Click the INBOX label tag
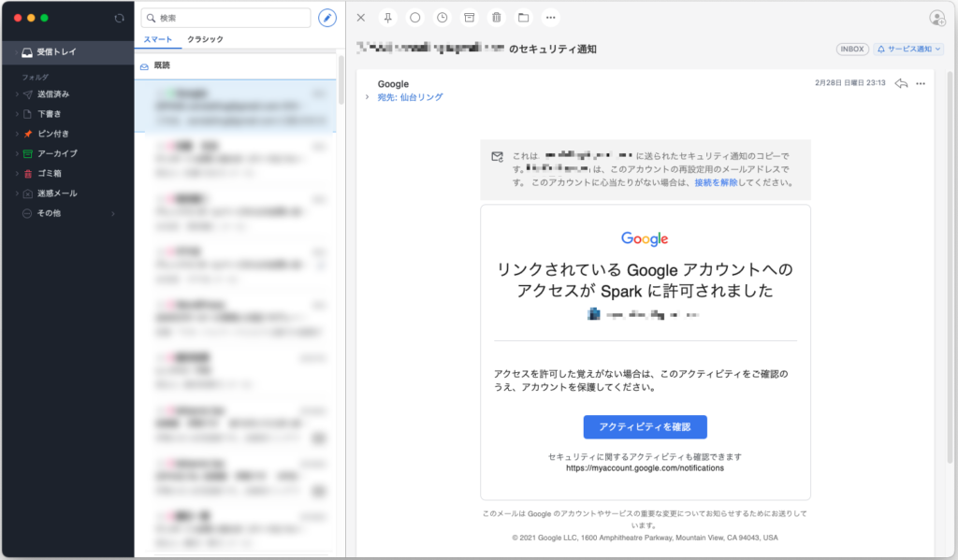The height and width of the screenshot is (560, 958). 852,49
